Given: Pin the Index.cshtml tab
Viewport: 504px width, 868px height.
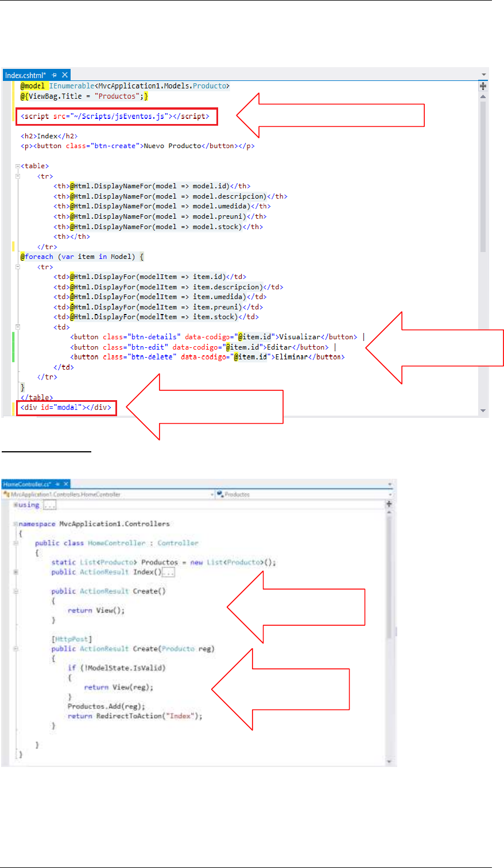Looking at the screenshot, I should click(55, 75).
